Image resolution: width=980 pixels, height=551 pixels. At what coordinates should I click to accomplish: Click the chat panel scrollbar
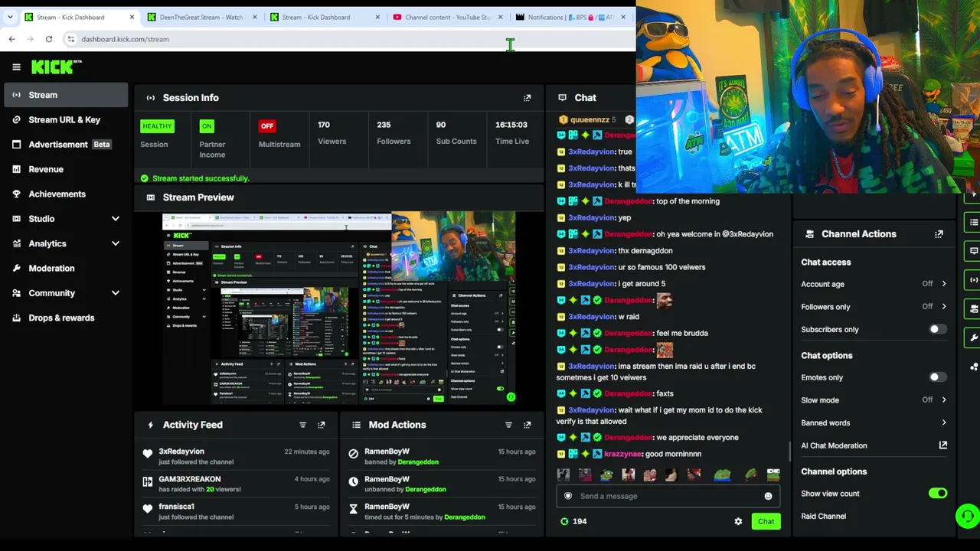pos(789,452)
